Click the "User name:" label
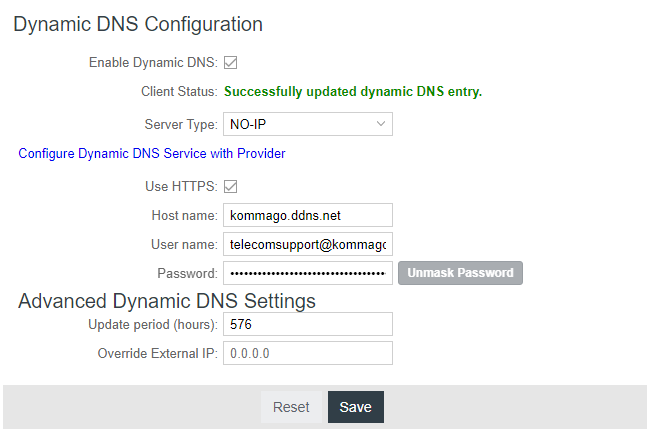This screenshot has width=651, height=439. [x=184, y=244]
